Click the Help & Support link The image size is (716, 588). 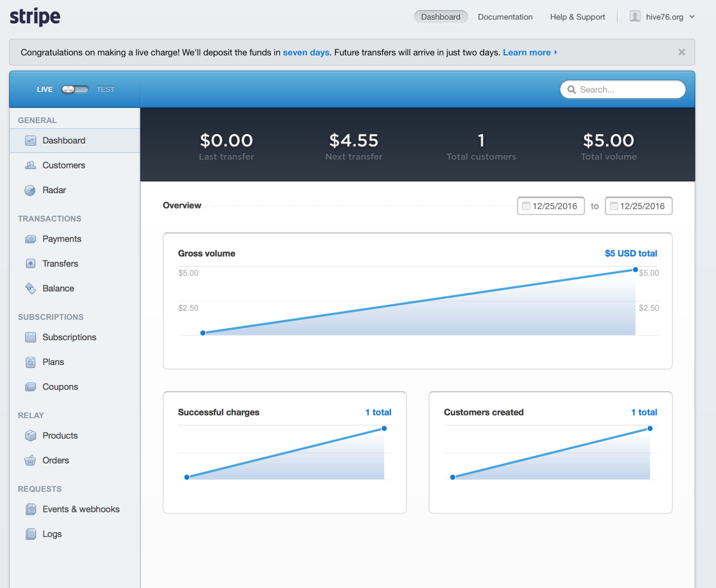[577, 17]
